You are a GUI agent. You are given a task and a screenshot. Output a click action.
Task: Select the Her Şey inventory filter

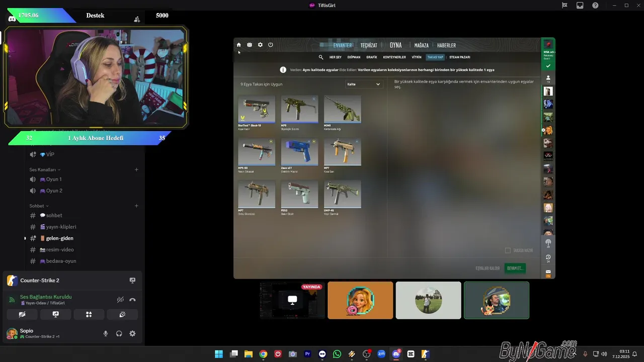pyautogui.click(x=335, y=57)
